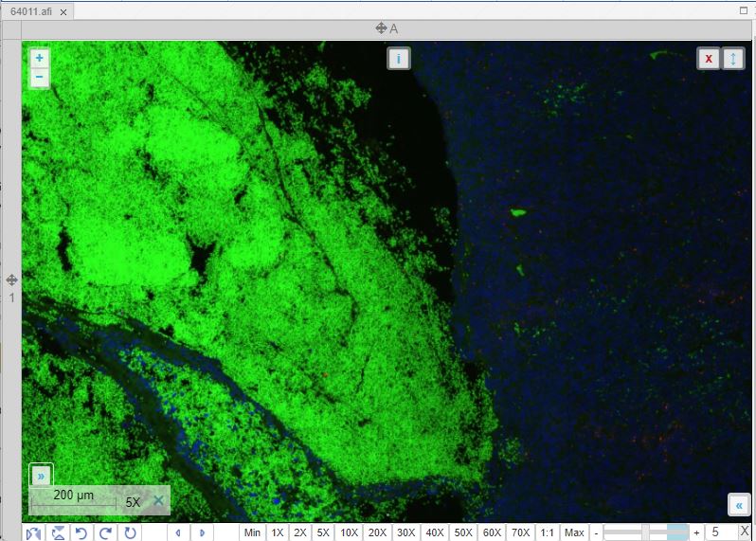Click the zoom in plus button
This screenshot has height=541, width=756.
(x=40, y=58)
